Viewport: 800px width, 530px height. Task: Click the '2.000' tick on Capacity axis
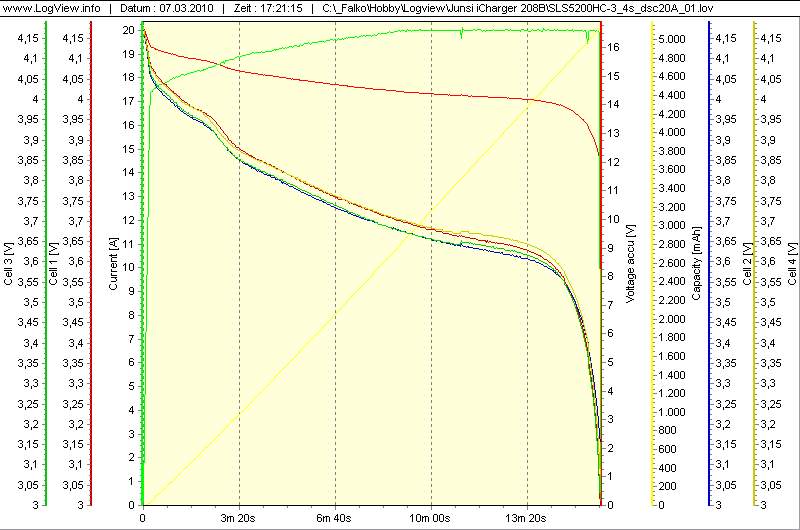(672, 319)
